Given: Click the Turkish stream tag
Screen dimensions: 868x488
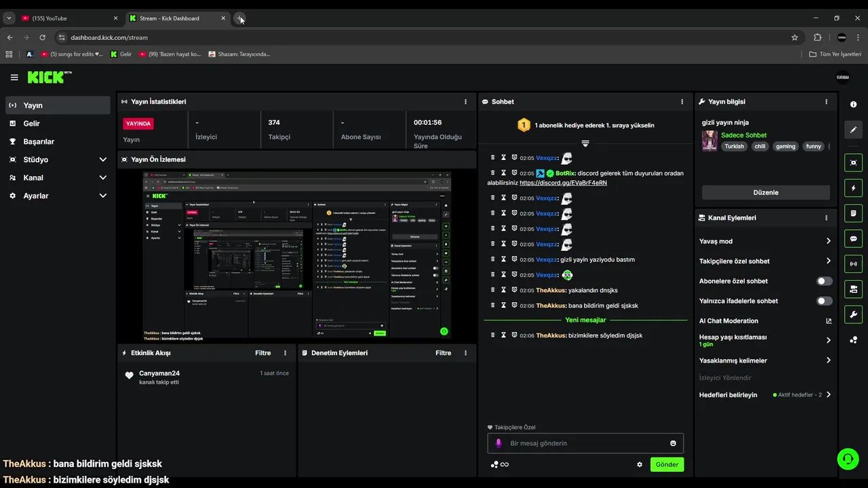Looking at the screenshot, I should [x=734, y=146].
